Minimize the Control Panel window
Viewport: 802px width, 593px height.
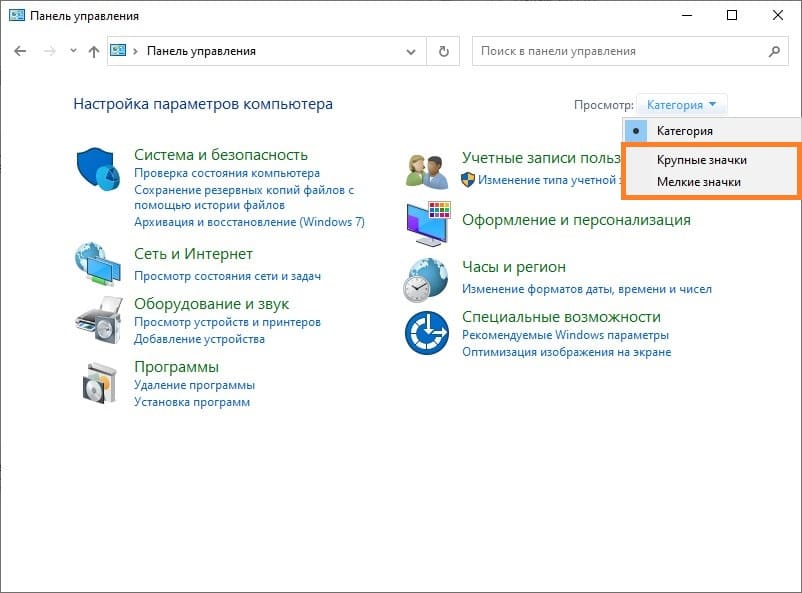[x=686, y=15]
